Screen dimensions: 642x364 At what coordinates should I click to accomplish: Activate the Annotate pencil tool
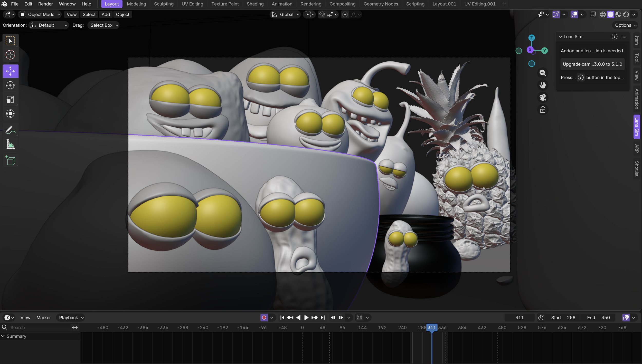click(10, 130)
